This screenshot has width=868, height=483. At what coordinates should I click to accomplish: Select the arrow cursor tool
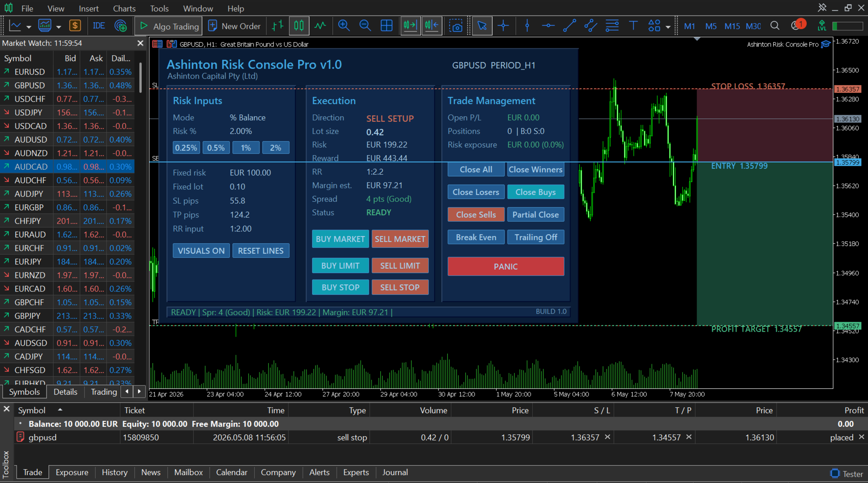click(482, 26)
